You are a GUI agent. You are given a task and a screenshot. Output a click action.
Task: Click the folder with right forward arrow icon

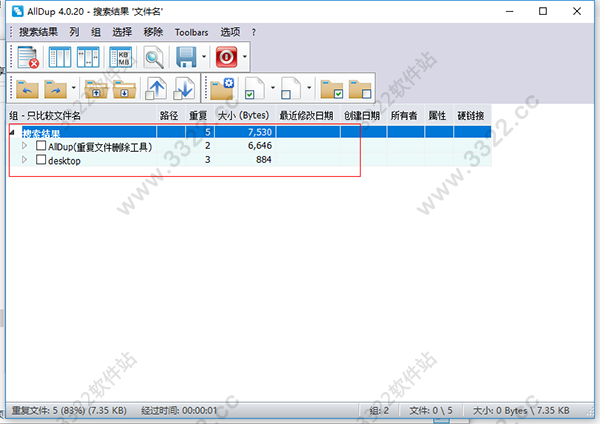55,89
